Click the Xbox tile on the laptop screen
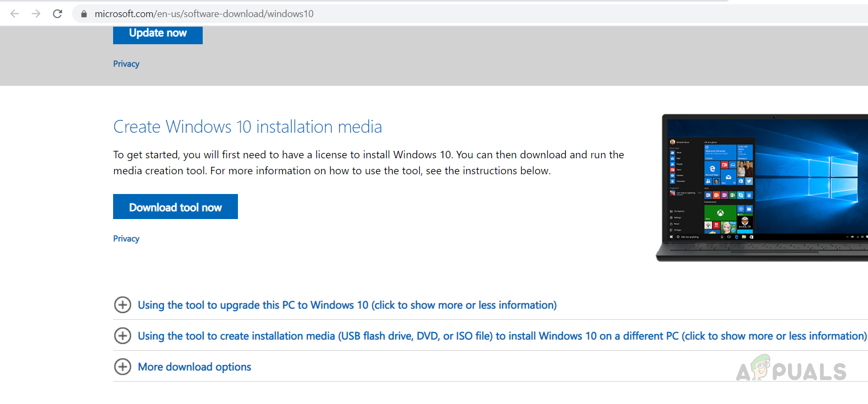Viewport: 868px width, 404px height. pyautogui.click(x=720, y=212)
